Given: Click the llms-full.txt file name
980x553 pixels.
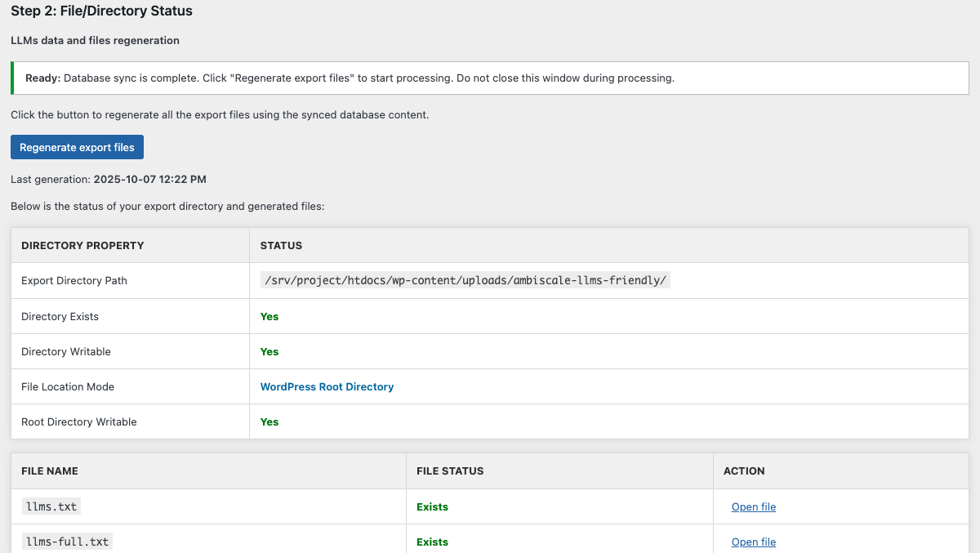Looking at the screenshot, I should (68, 542).
